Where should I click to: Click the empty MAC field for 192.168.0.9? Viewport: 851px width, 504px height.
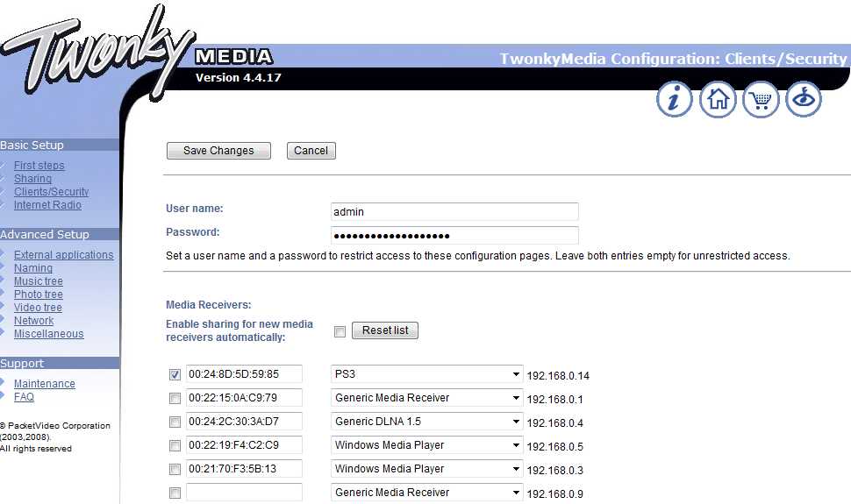click(244, 492)
